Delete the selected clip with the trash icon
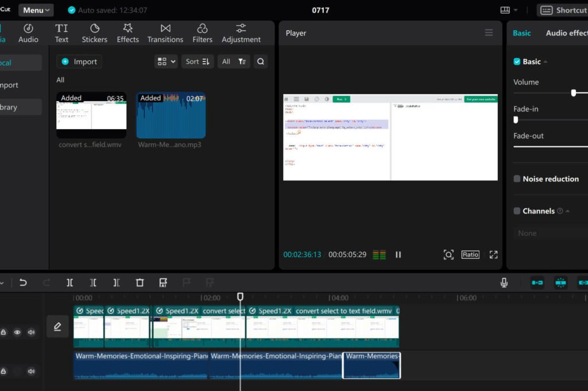 point(140,282)
